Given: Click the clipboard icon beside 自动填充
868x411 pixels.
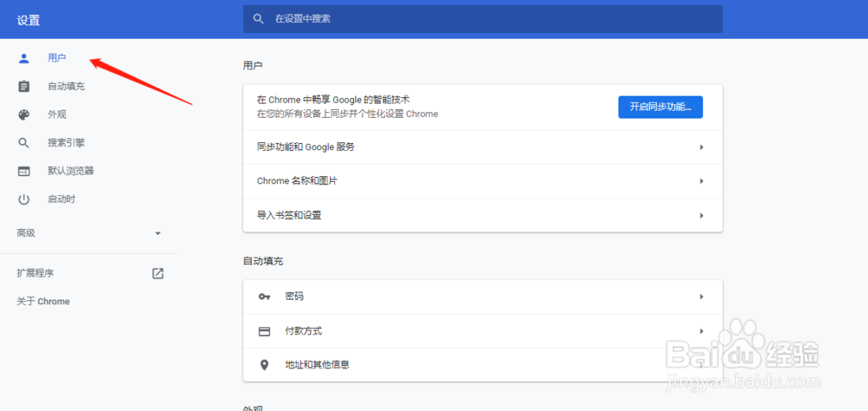Looking at the screenshot, I should 23,87.
